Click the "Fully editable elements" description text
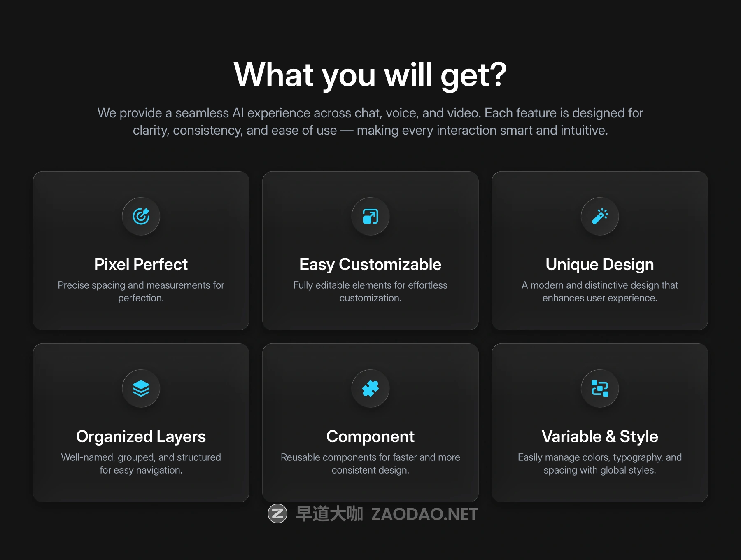This screenshot has height=560, width=741. (x=370, y=291)
